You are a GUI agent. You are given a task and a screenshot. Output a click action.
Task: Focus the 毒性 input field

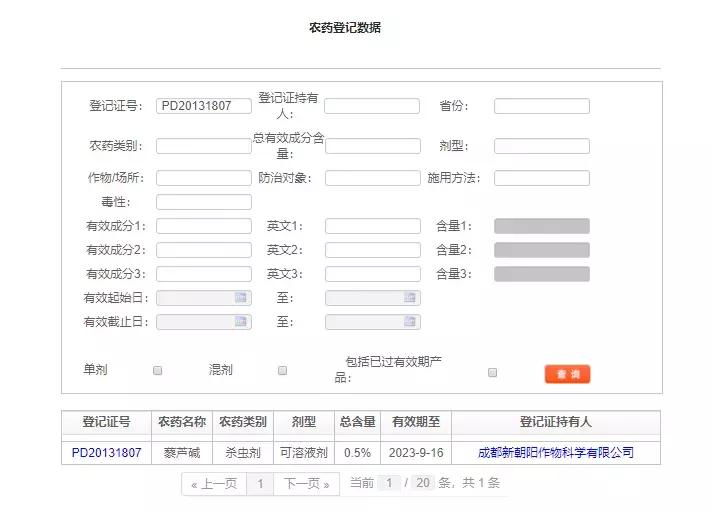tap(204, 202)
